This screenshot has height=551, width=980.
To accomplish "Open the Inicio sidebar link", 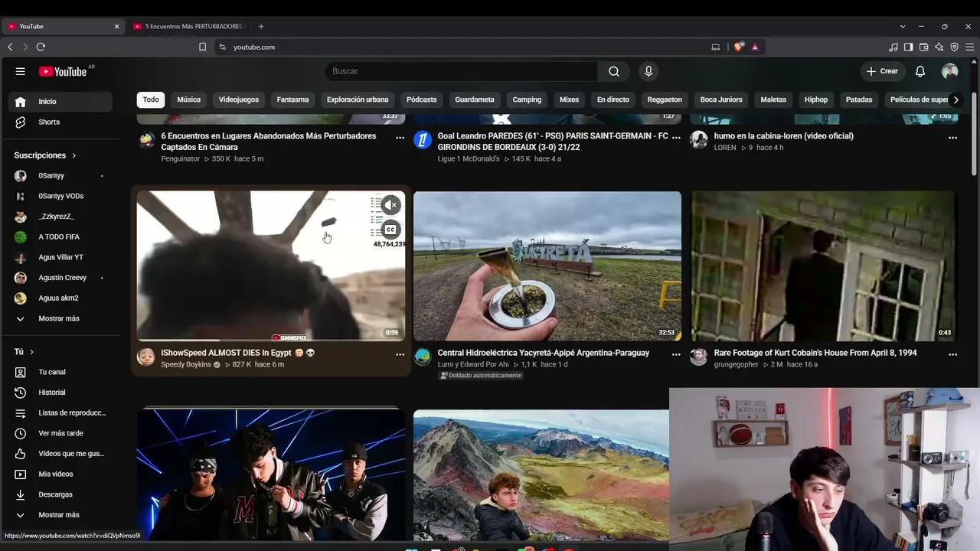I will point(60,102).
